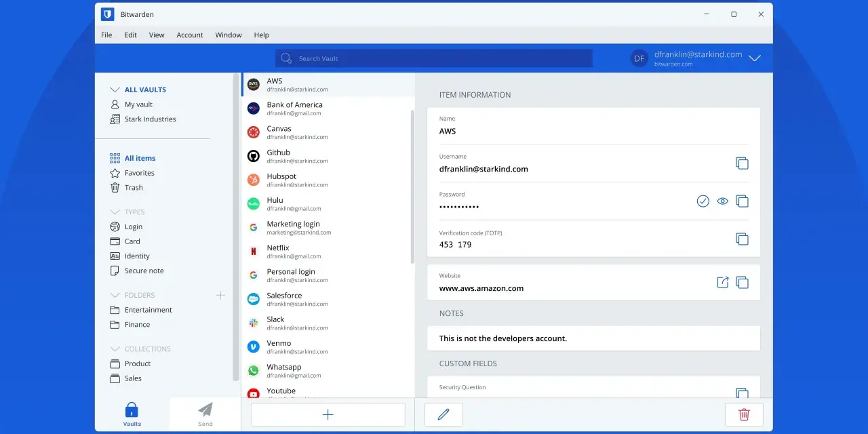
Task: Add a new folder plus icon
Action: (220, 295)
